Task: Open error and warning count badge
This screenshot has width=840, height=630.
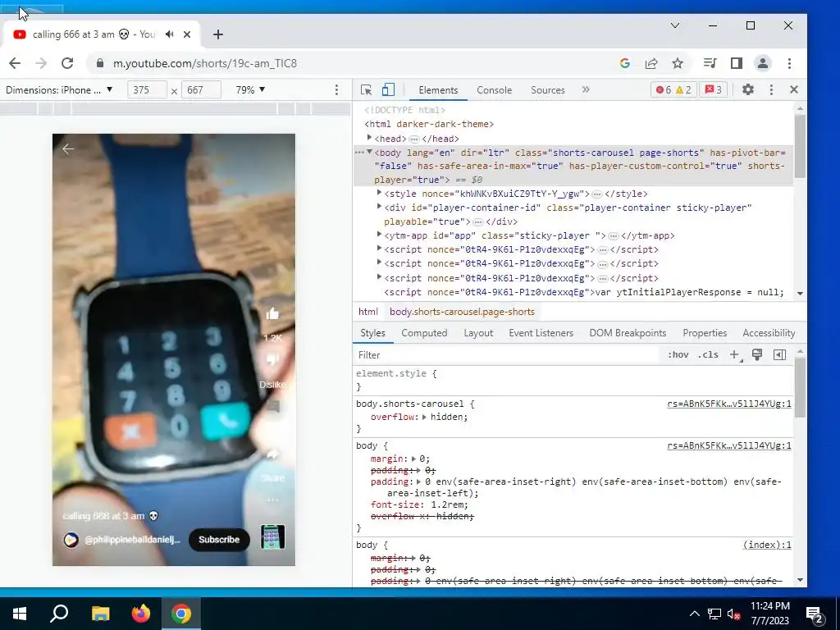Action: pyautogui.click(x=673, y=90)
